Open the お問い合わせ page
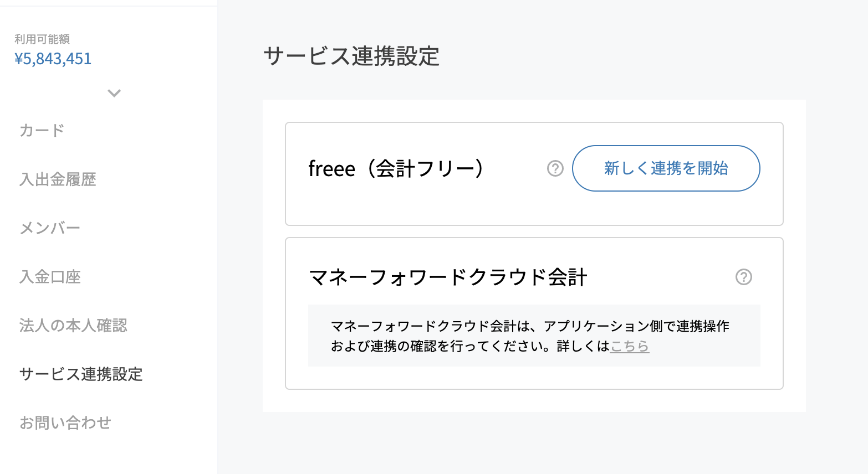Viewport: 868px width, 474px height. pyautogui.click(x=65, y=423)
